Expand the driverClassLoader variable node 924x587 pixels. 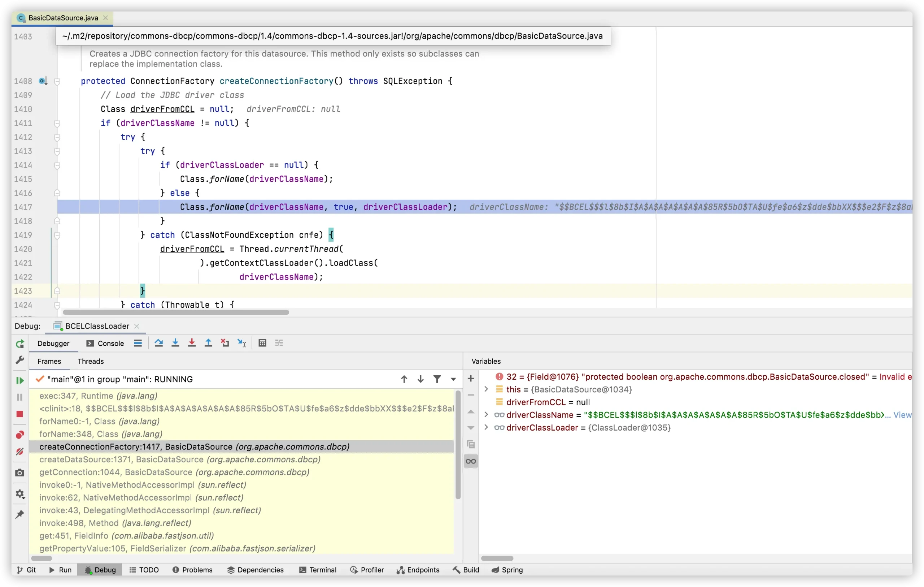[x=486, y=428]
